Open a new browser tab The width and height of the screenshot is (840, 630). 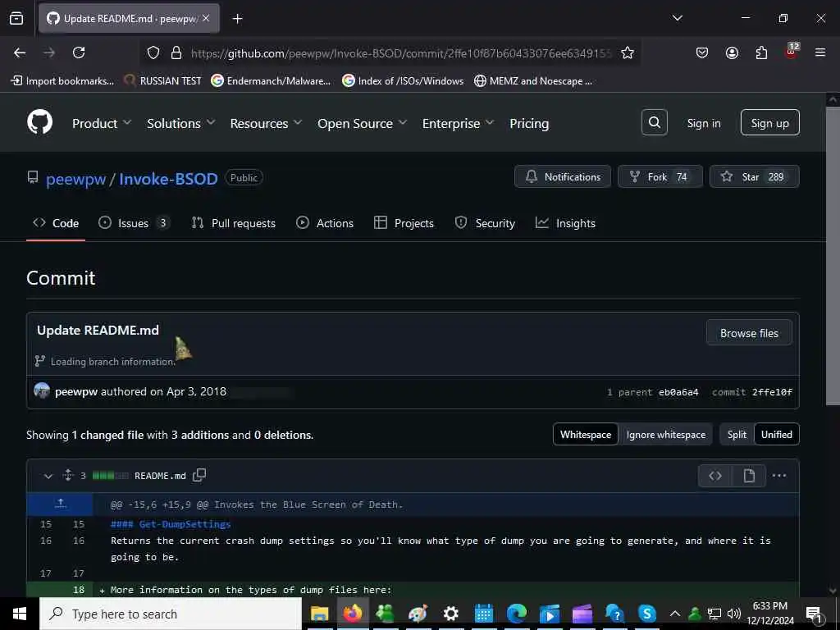tap(237, 19)
